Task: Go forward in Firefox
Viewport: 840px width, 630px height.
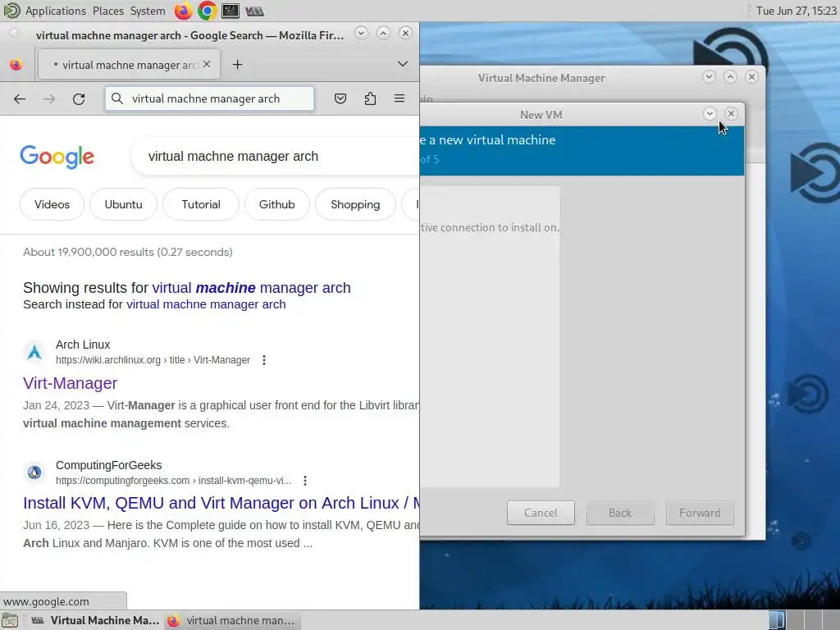Action: point(48,98)
